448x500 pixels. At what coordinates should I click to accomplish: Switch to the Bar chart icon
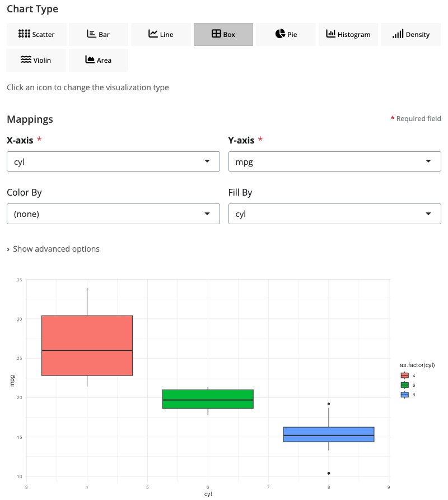pyautogui.click(x=99, y=34)
